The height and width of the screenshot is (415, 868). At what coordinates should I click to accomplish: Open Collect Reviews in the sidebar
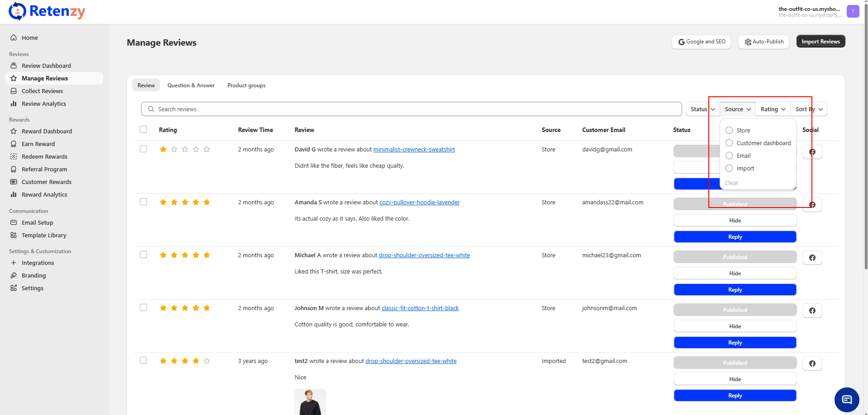click(42, 91)
